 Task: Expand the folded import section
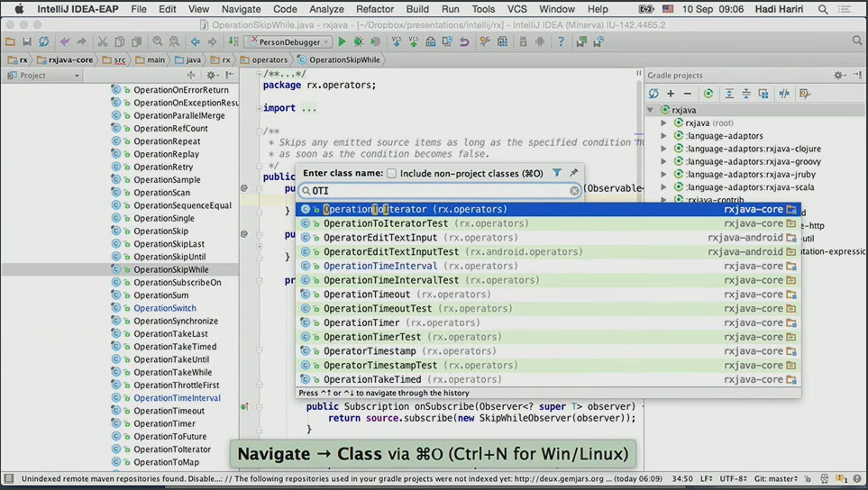pos(259,108)
